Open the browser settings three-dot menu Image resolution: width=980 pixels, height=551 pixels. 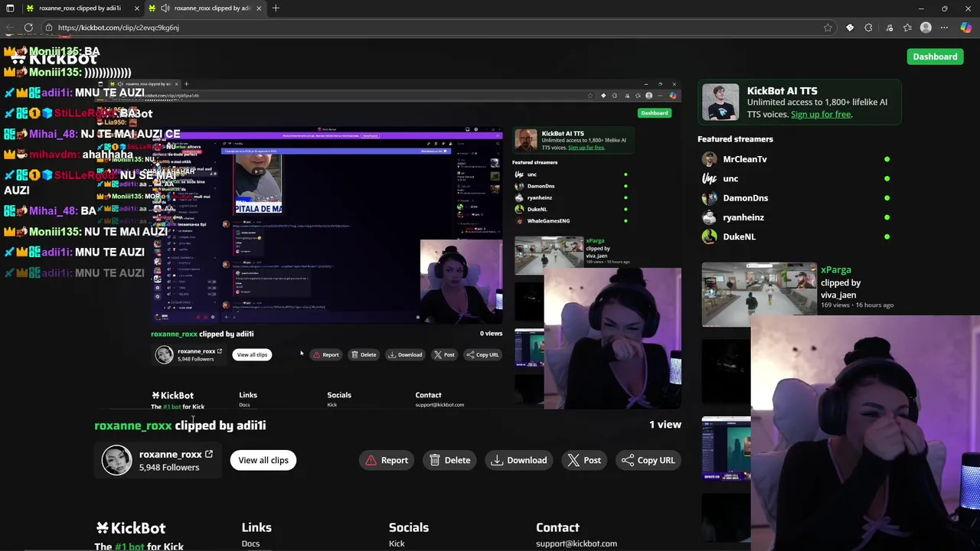tap(944, 28)
